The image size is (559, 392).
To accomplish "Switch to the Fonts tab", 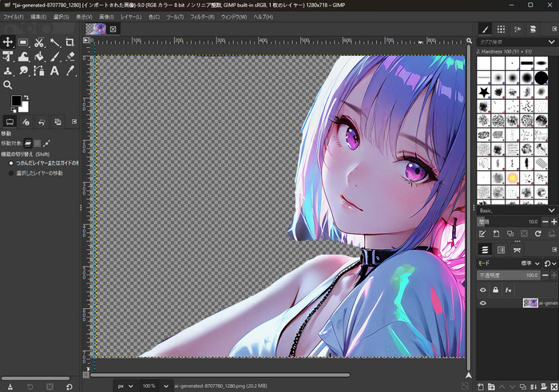I will (x=517, y=30).
